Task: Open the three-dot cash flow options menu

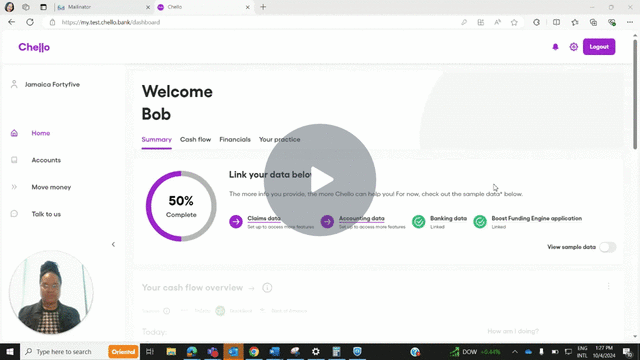Action: click(x=609, y=286)
